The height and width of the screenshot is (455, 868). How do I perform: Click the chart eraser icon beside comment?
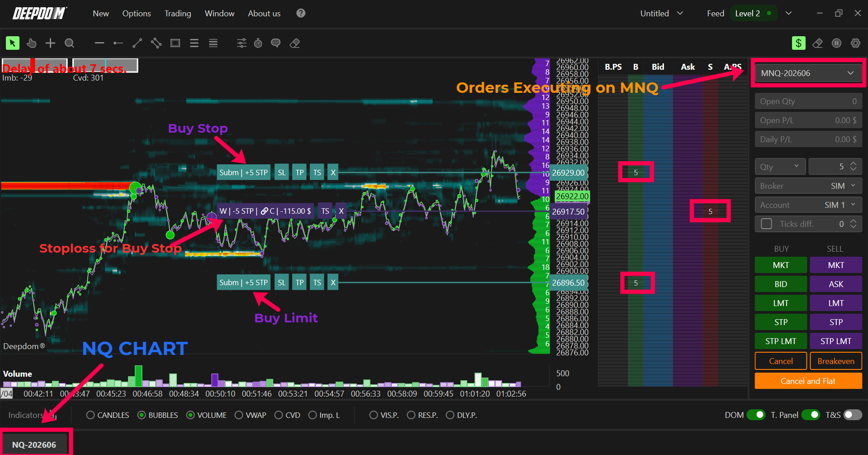click(295, 43)
